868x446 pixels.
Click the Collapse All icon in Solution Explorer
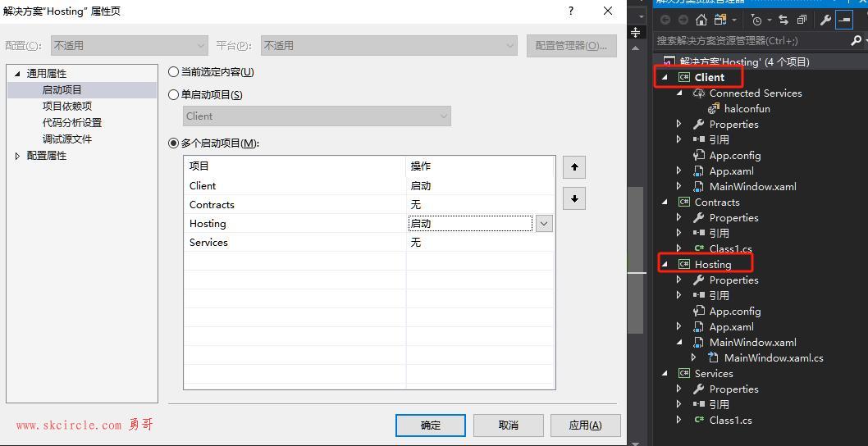[x=802, y=20]
